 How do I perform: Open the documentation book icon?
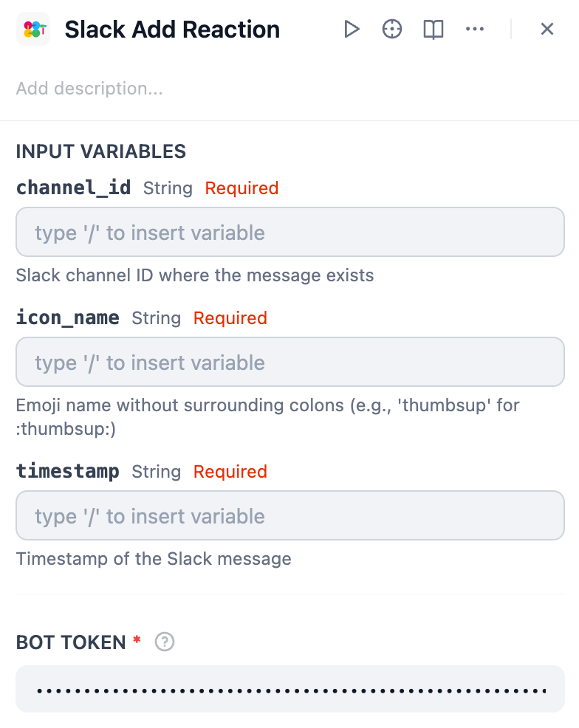pos(434,30)
